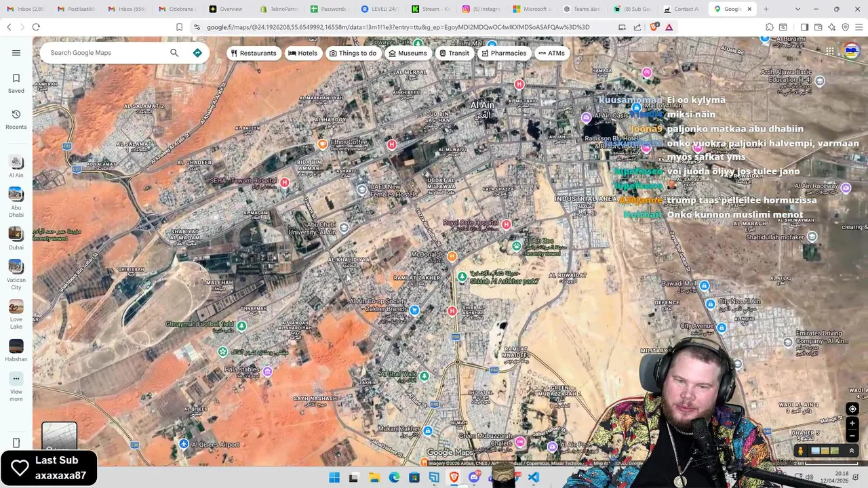Click the search magnifier icon
The image size is (868, 488).
click(x=174, y=53)
